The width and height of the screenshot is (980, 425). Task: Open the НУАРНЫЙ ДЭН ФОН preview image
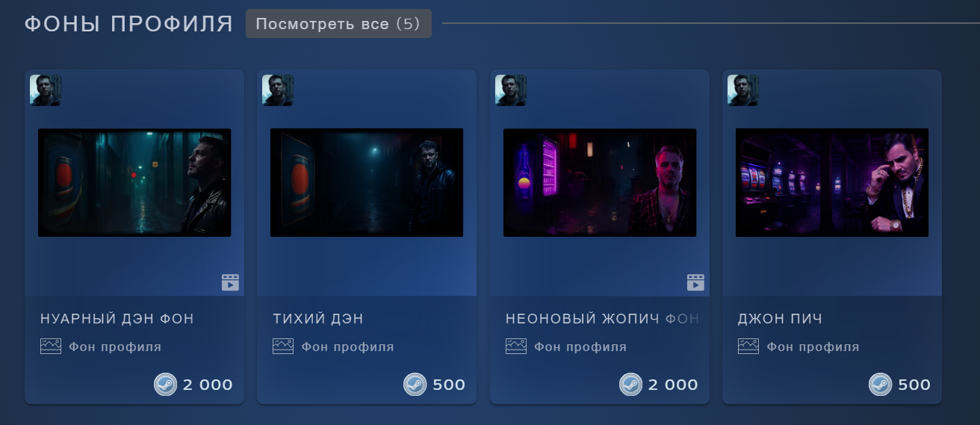[134, 183]
